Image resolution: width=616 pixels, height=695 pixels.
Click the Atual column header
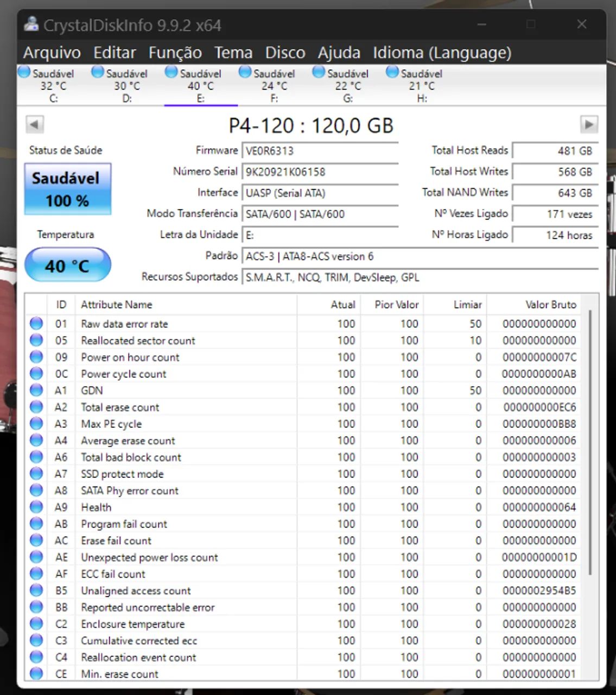coord(329,305)
